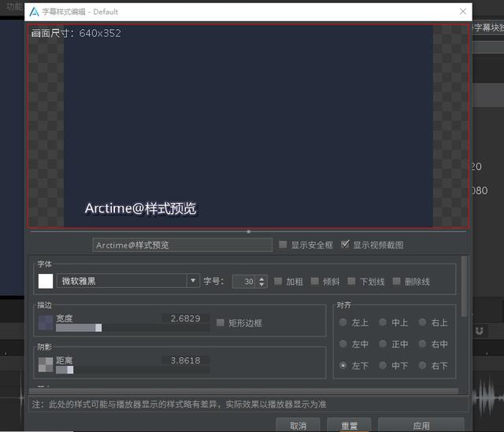Uncheck the 显示视频截图 checkbox

(345, 245)
